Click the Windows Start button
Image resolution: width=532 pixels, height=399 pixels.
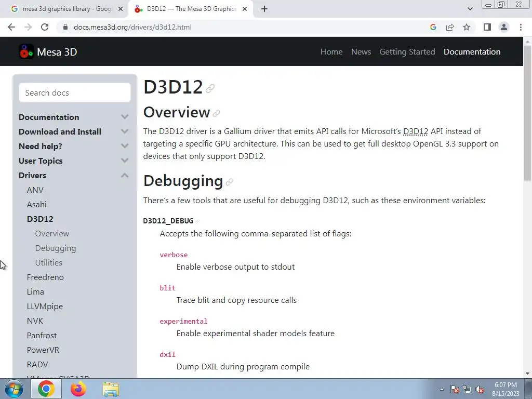coord(14,389)
